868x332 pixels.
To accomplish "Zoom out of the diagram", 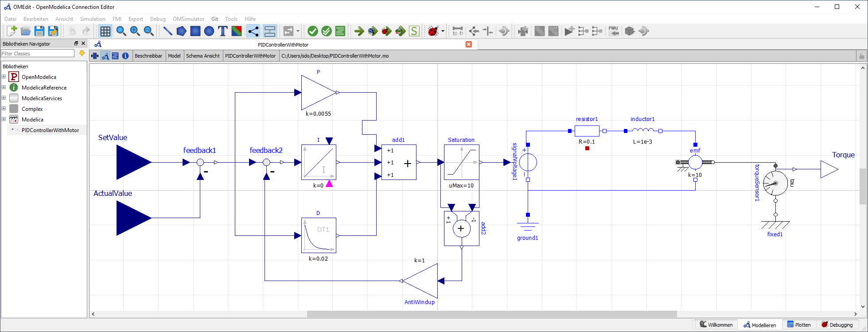I will point(148,31).
